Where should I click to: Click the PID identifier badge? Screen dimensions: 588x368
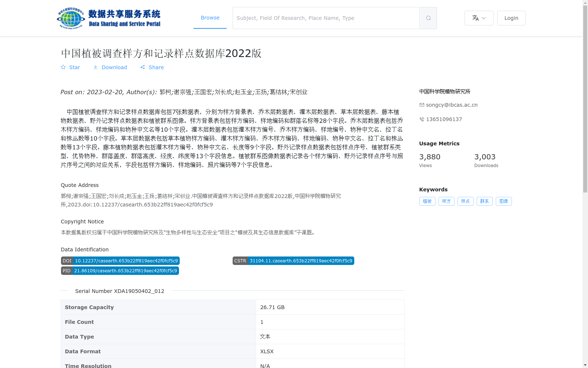pos(120,271)
